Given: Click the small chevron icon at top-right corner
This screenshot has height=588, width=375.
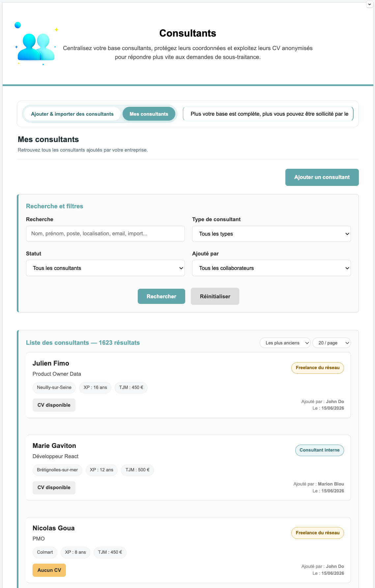Looking at the screenshot, I should [369, 5].
